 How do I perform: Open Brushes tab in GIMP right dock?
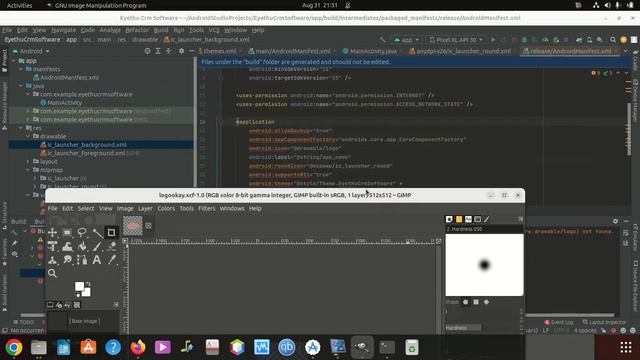[449, 220]
